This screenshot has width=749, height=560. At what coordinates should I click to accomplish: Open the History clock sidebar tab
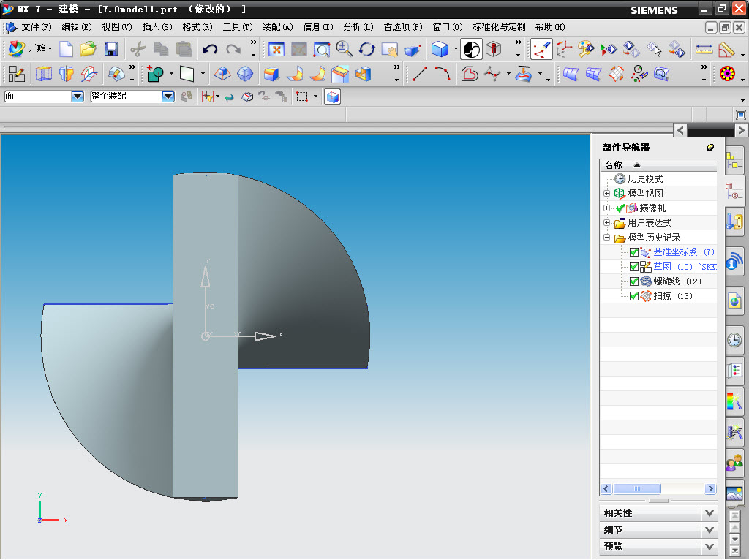coord(734,339)
